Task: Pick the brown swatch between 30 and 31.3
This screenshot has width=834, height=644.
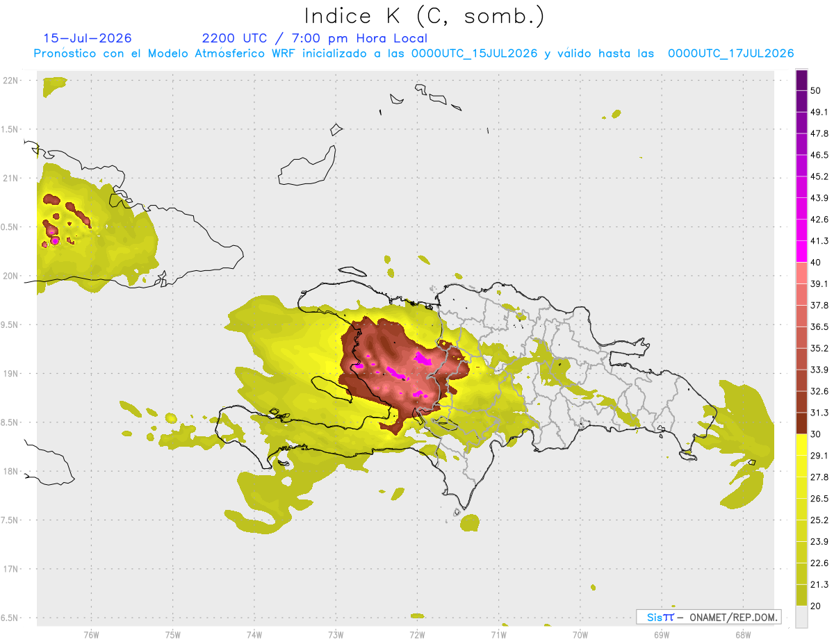Action: (801, 423)
